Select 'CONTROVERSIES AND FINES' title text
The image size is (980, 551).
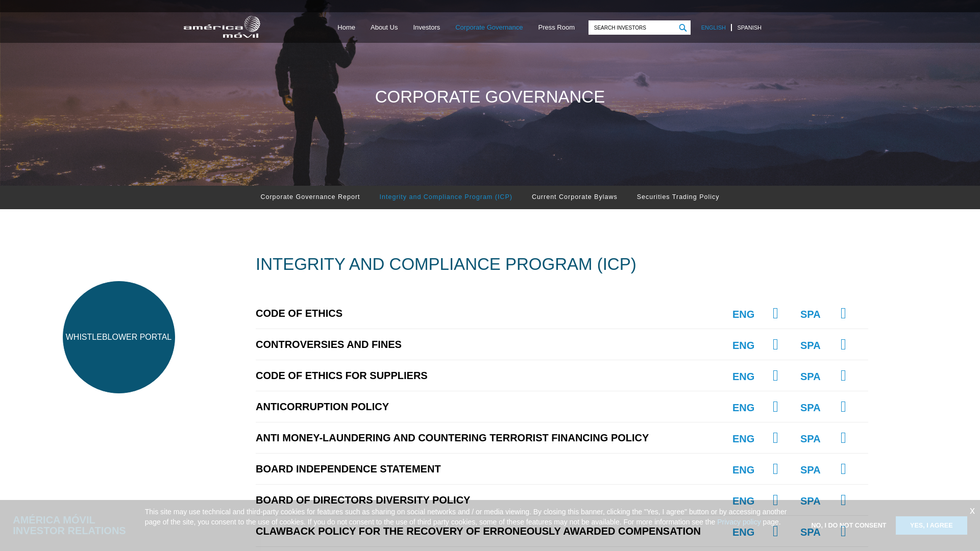point(329,344)
